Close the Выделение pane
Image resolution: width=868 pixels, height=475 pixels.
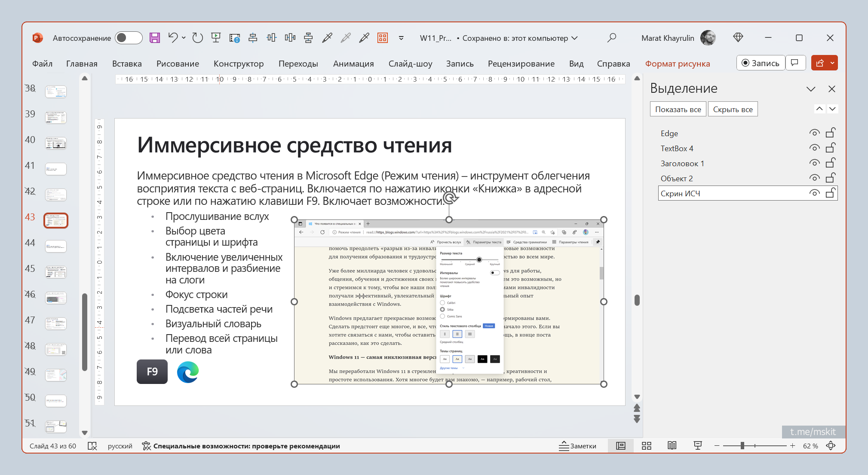click(832, 89)
